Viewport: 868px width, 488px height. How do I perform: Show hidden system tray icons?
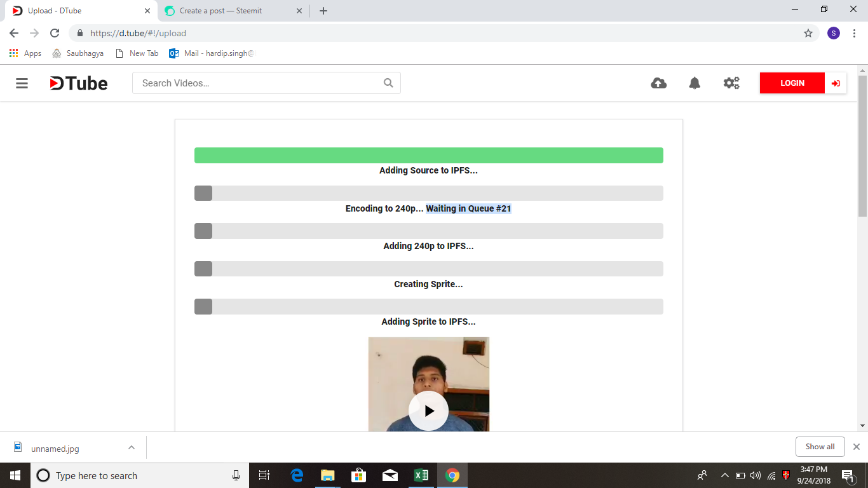(x=724, y=475)
